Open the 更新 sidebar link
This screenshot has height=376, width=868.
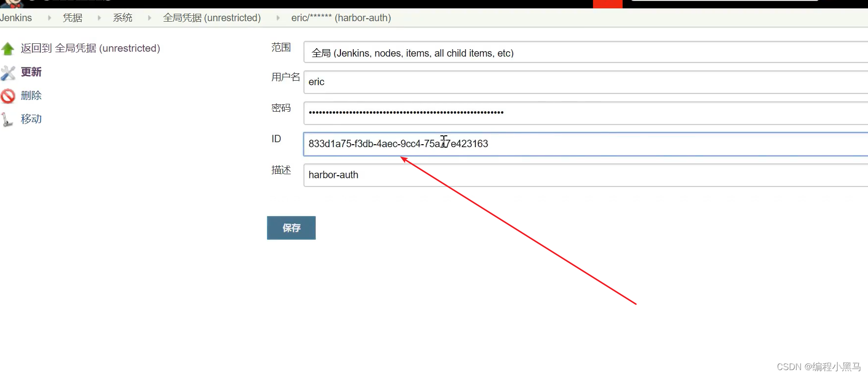pyautogui.click(x=31, y=72)
